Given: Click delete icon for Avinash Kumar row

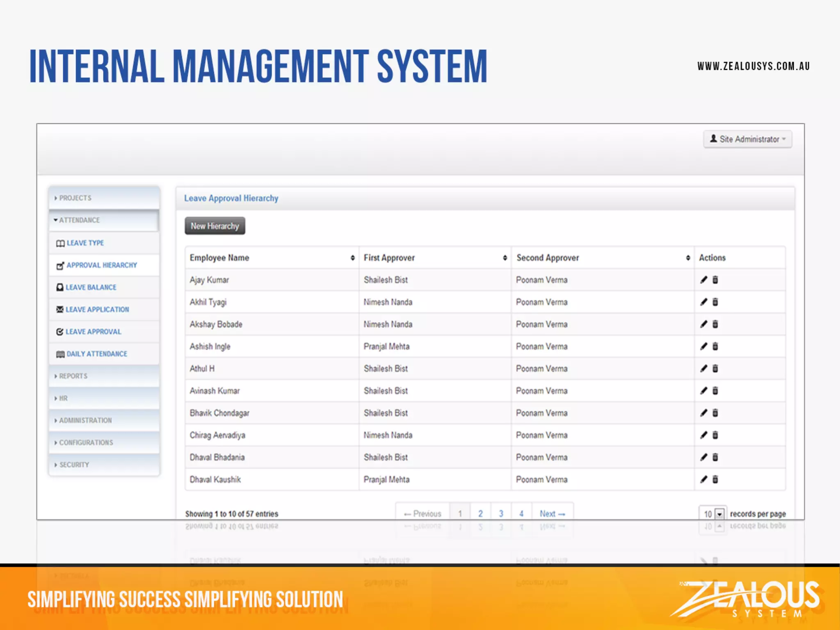Looking at the screenshot, I should [x=715, y=390].
